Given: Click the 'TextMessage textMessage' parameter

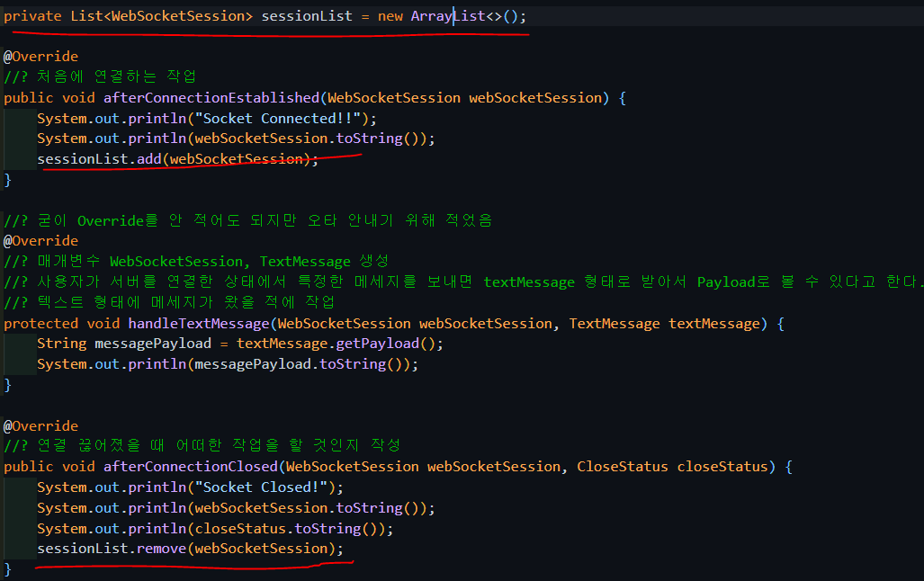Looking at the screenshot, I should tap(665, 324).
